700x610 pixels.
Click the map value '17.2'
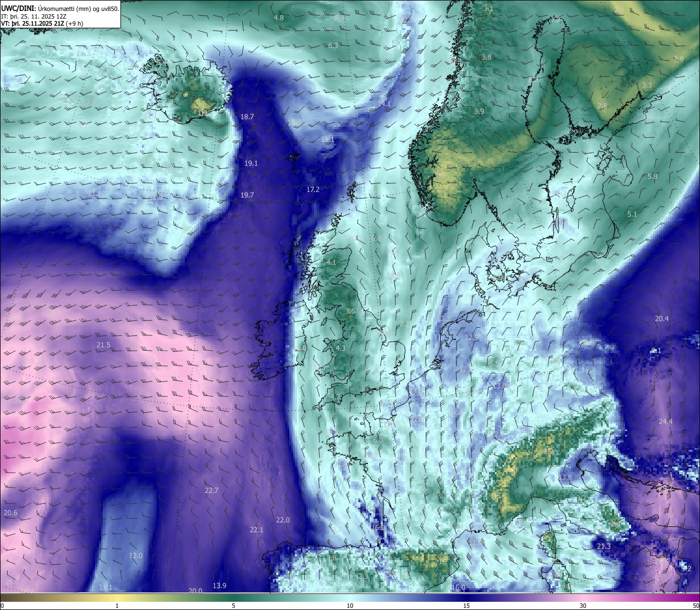(x=313, y=189)
